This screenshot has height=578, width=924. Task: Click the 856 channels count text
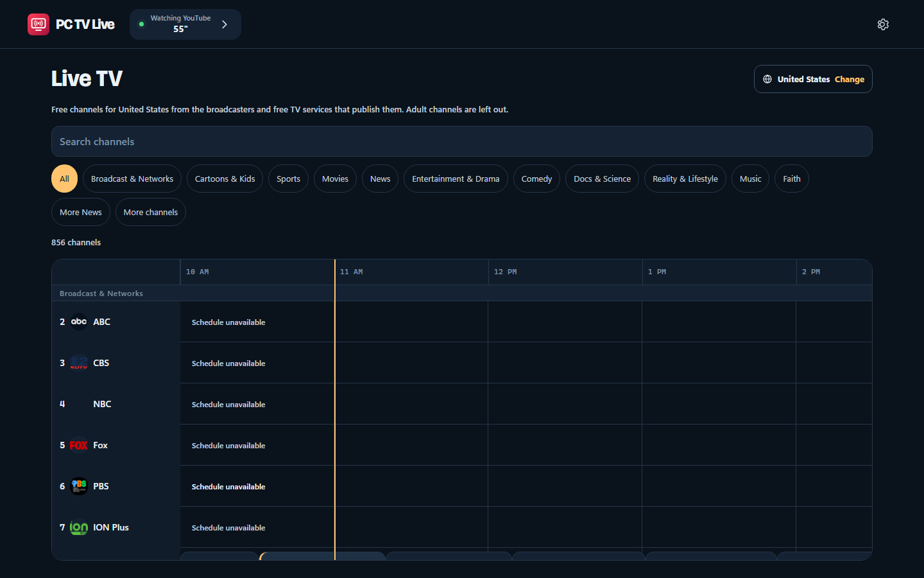coord(76,242)
